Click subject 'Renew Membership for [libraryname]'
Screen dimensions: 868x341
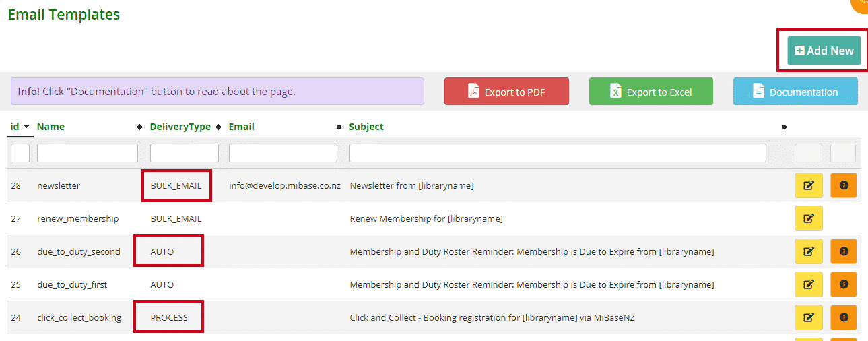[x=426, y=218]
